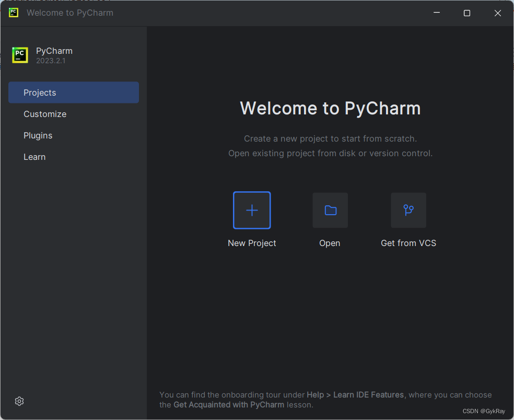Close the Welcome to PyCharm window
The height and width of the screenshot is (420, 514).
[498, 13]
